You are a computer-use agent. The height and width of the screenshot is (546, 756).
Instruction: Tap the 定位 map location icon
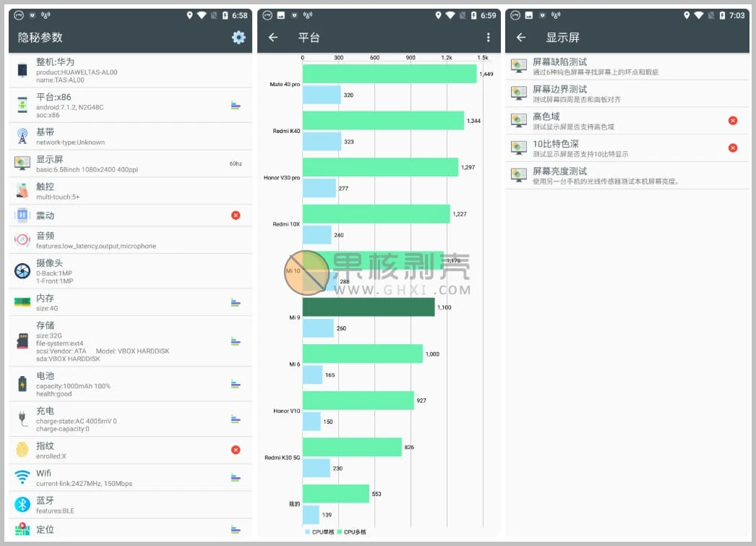pyautogui.click(x=22, y=529)
